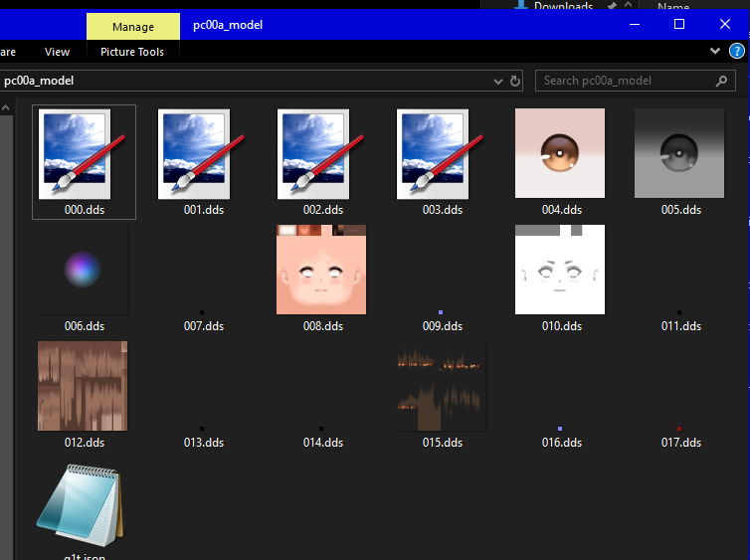Click the pc00a_model address bar path

(39, 81)
